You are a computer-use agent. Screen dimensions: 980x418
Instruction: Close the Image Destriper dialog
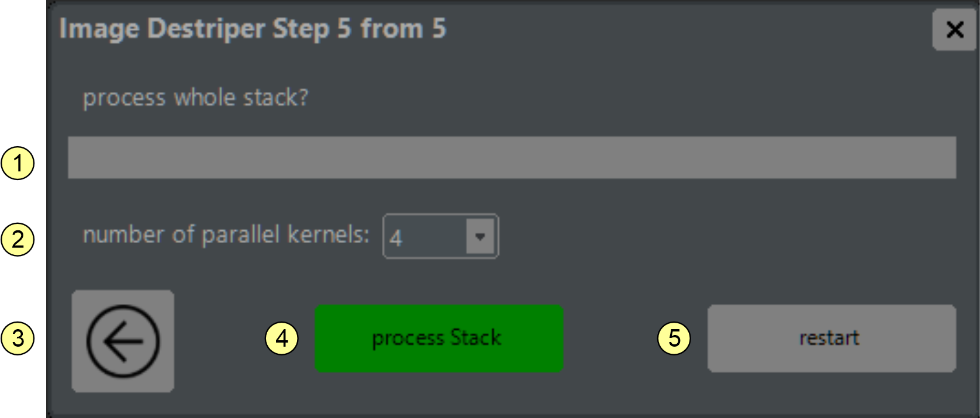tap(954, 29)
